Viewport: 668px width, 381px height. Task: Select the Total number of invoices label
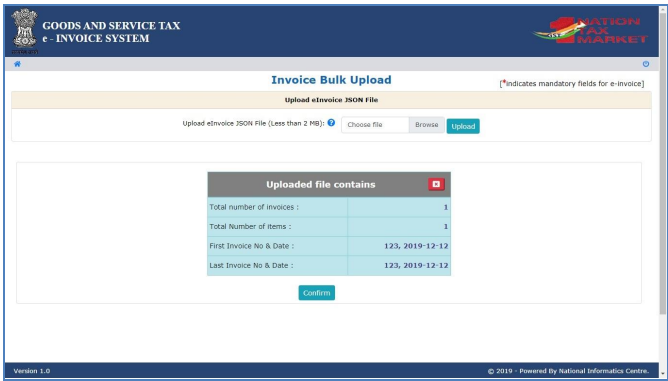[254, 207]
